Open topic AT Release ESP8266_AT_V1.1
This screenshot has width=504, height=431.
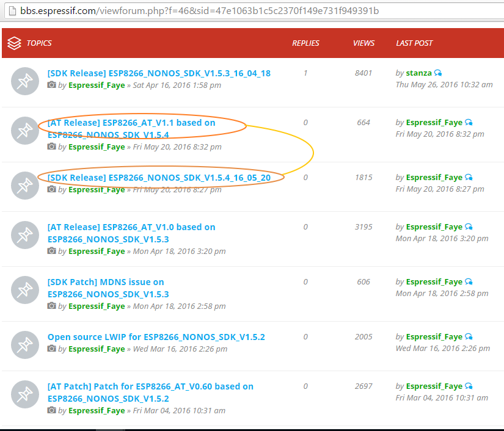(131, 129)
